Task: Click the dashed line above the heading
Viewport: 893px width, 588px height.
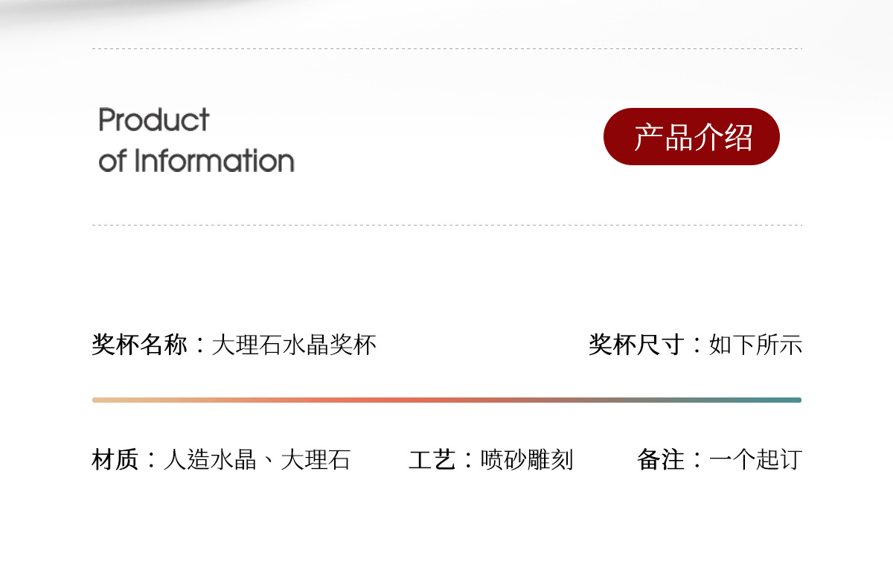Action: tap(446, 49)
